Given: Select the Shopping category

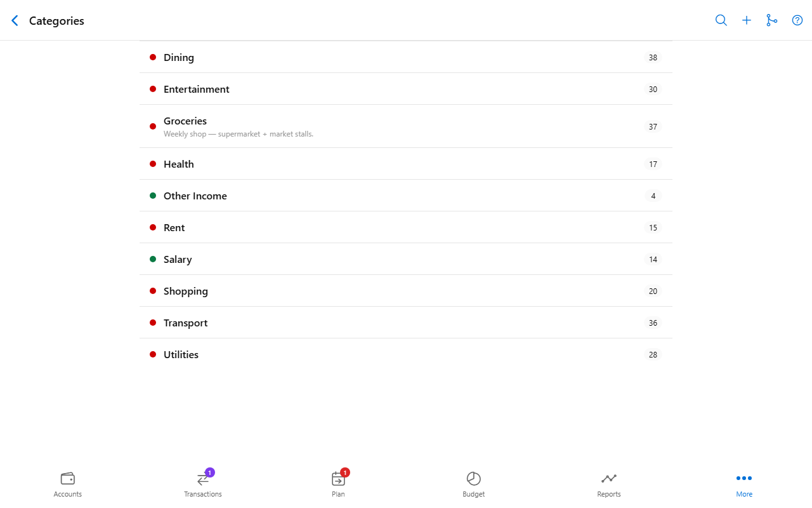Looking at the screenshot, I should click(406, 291).
